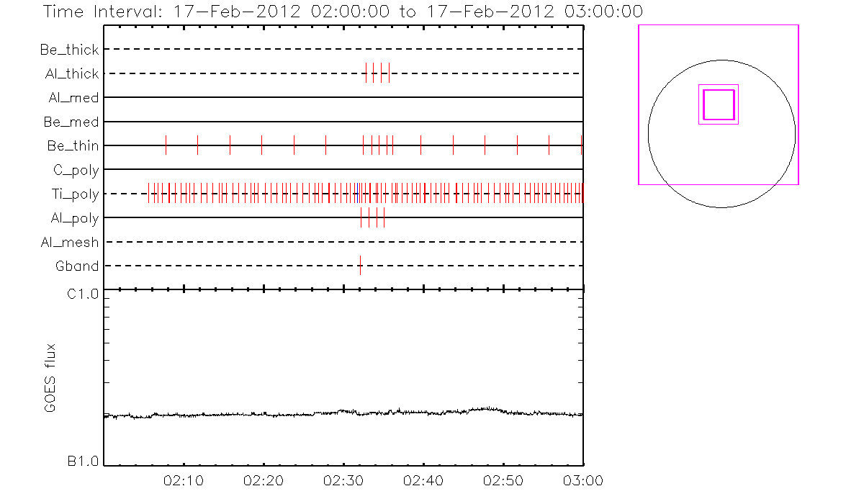Click the Ti_poly filter label
Image resolution: width=864 pixels, height=504 pixels.
click(75, 194)
